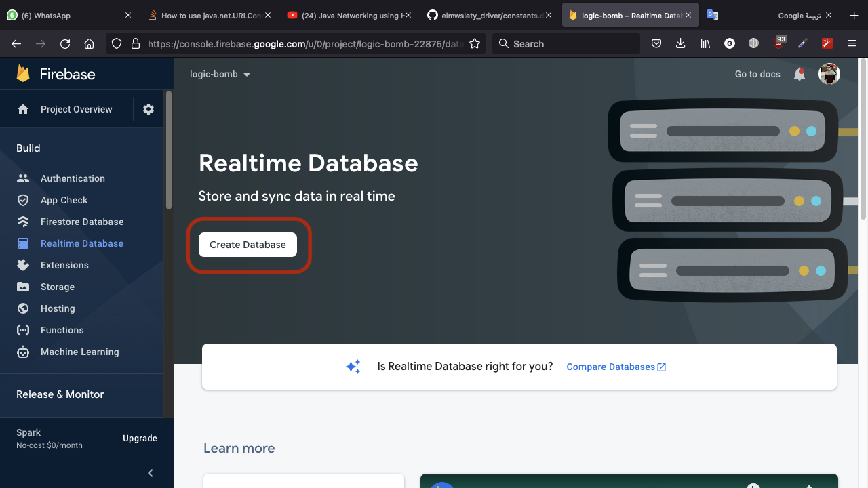Image resolution: width=868 pixels, height=488 pixels.
Task: Click the Storage image icon
Action: coord(23,287)
